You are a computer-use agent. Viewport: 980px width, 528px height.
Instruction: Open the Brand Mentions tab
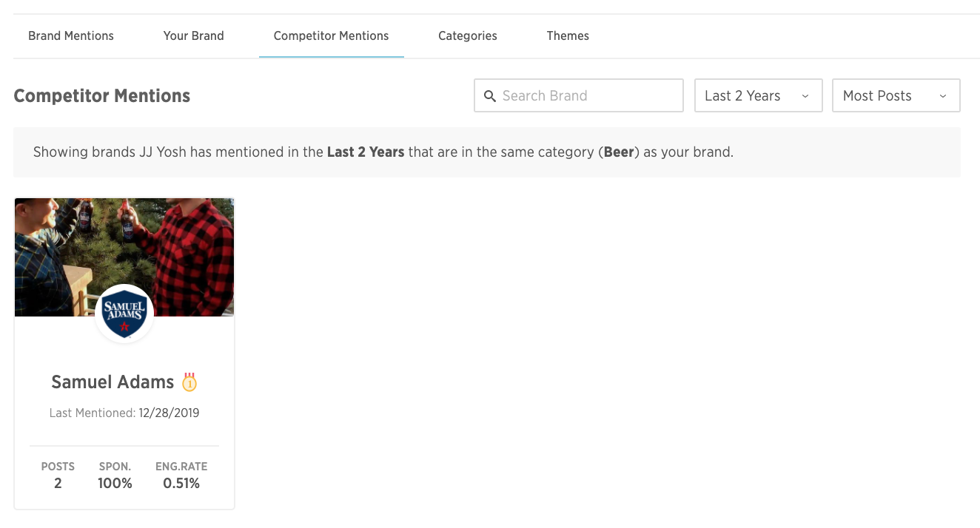pos(71,35)
